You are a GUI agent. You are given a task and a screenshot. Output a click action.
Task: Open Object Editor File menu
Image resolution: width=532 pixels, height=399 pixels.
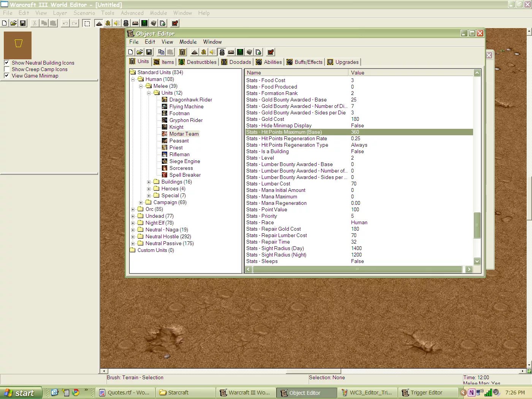pyautogui.click(x=134, y=42)
